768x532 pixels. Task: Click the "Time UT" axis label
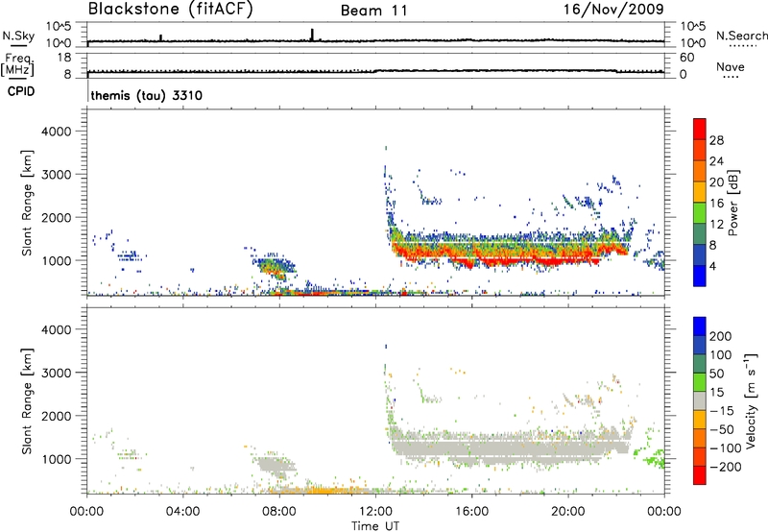pyautogui.click(x=375, y=526)
